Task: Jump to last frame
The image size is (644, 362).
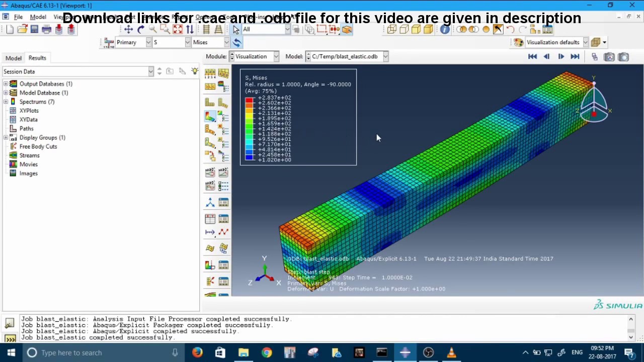Action: (x=575, y=57)
